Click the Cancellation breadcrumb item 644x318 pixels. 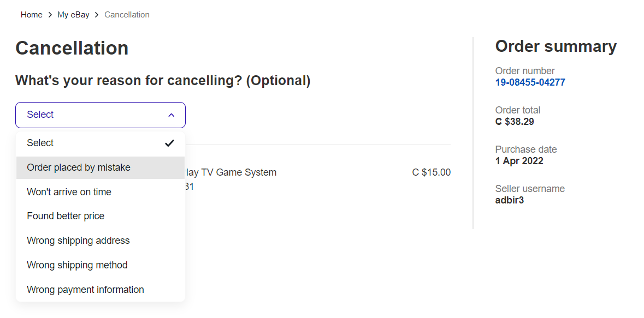click(127, 15)
